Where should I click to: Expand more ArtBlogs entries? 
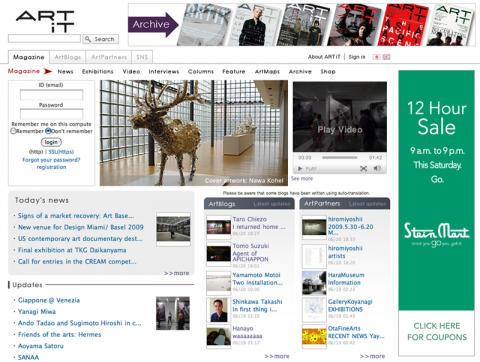[277, 356]
